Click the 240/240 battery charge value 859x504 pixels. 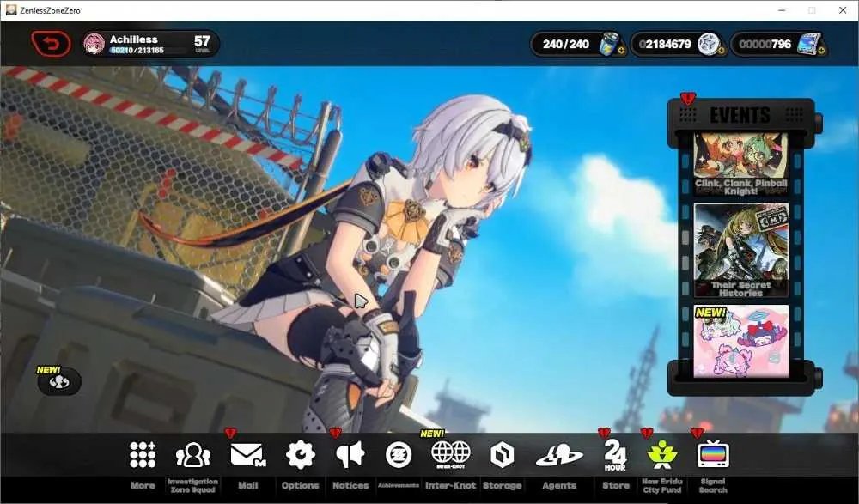tap(566, 44)
